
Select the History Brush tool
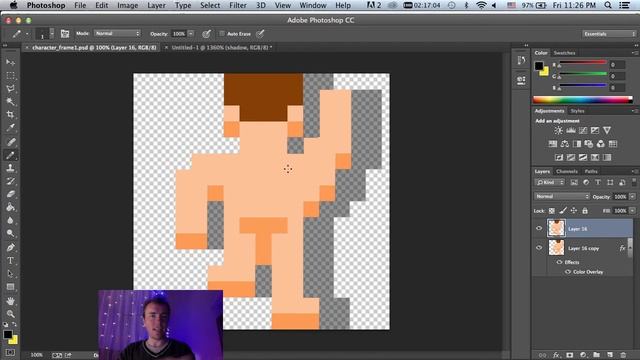click(x=11, y=181)
